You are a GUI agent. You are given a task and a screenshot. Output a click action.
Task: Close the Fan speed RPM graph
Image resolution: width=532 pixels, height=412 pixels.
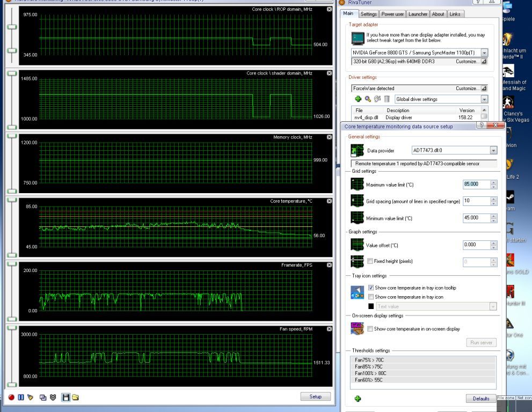[x=329, y=329]
